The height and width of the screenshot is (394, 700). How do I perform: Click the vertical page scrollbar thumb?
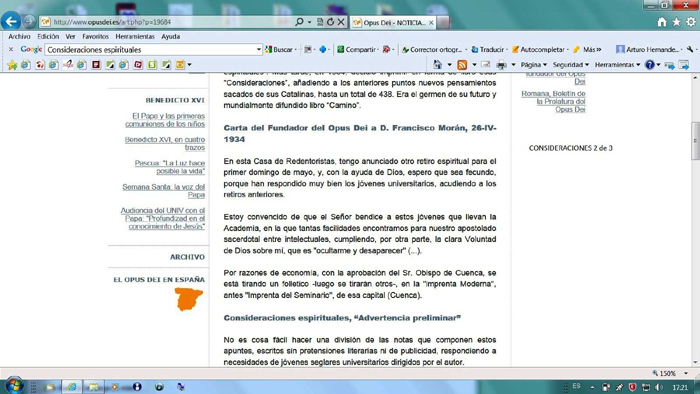(696, 141)
